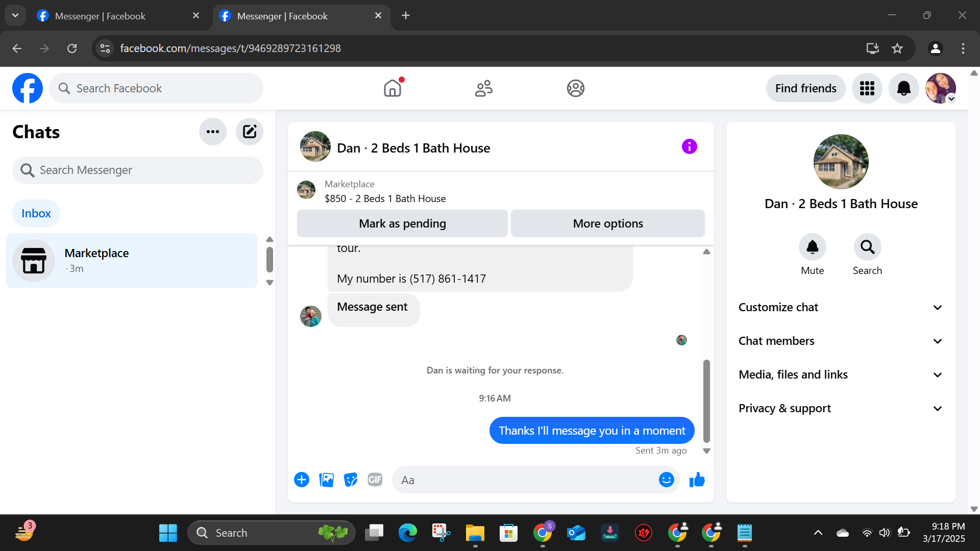Open the tab search dropdown arrow

[15, 15]
